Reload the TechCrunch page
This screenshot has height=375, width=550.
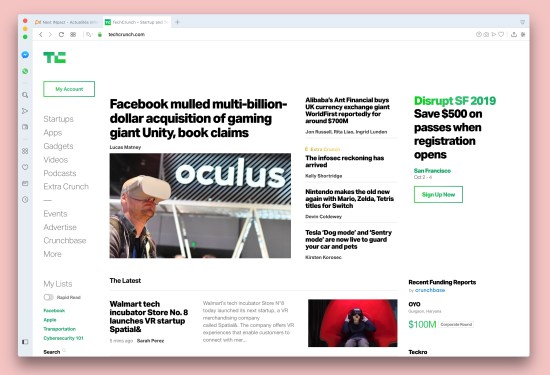pyautogui.click(x=61, y=34)
